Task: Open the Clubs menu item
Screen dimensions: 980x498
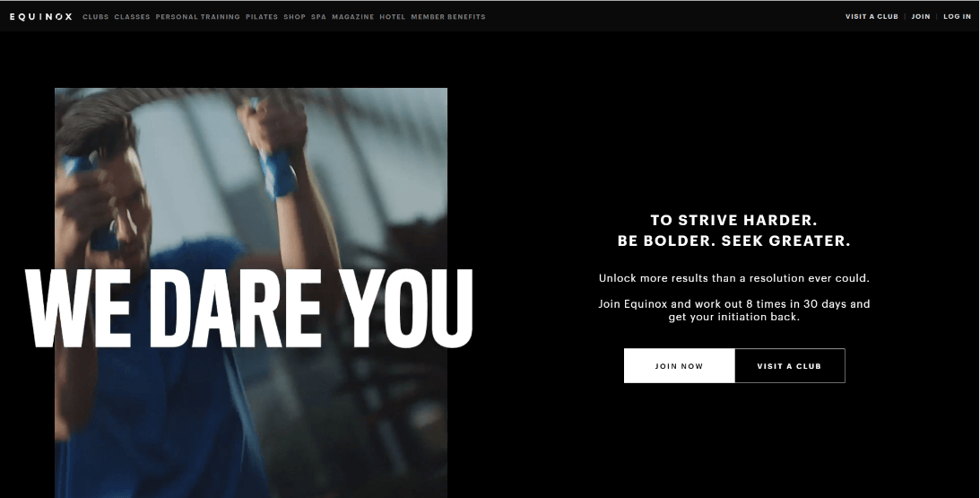Action: 96,17
